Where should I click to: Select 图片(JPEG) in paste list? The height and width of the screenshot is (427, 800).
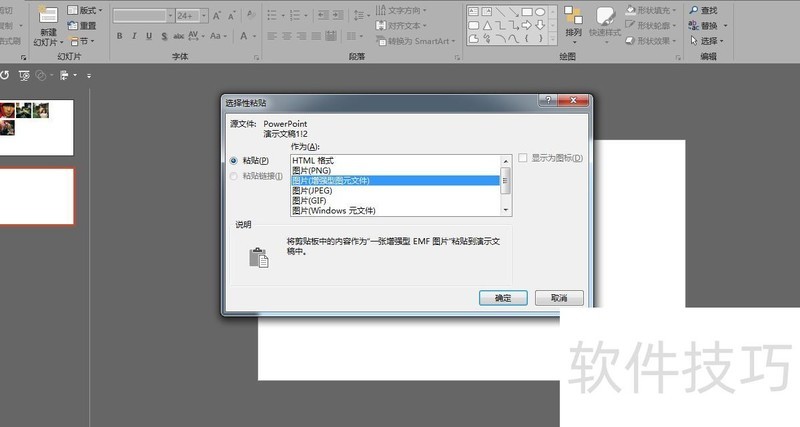click(395, 191)
